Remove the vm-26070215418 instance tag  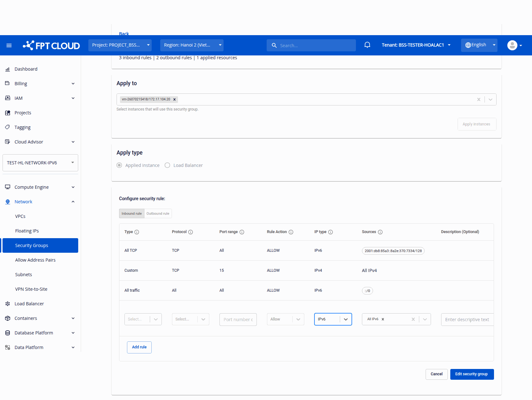point(174,99)
